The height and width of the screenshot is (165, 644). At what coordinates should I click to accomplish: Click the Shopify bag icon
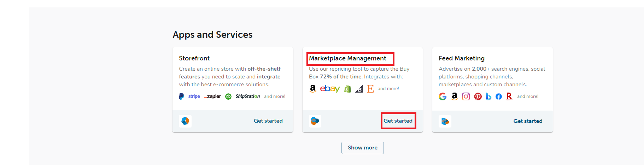348,89
